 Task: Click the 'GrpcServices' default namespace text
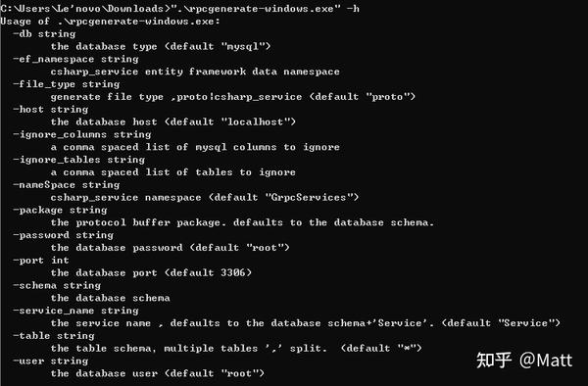click(309, 197)
